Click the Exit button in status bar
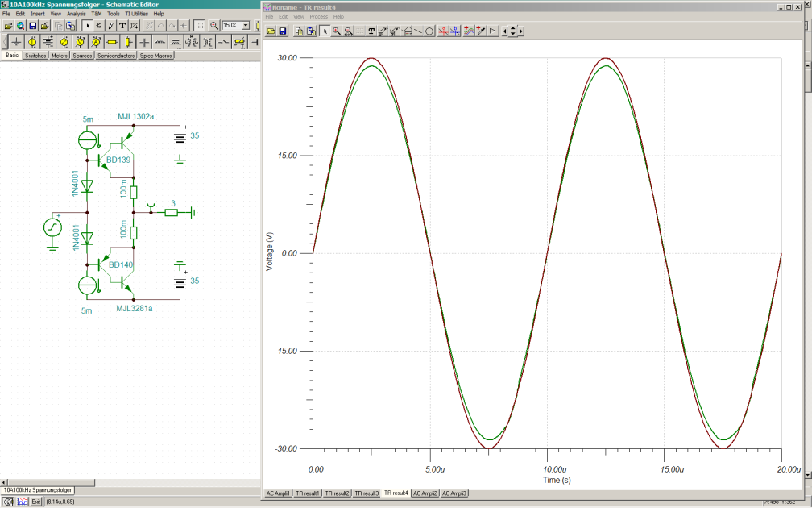 coord(36,502)
